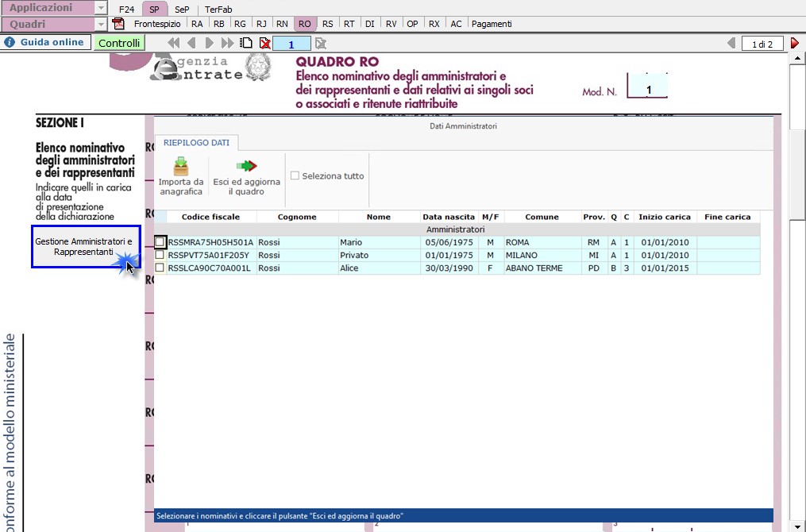Screen dimensions: 806x532
Task: Open RX quadro tab
Action: [434, 24]
